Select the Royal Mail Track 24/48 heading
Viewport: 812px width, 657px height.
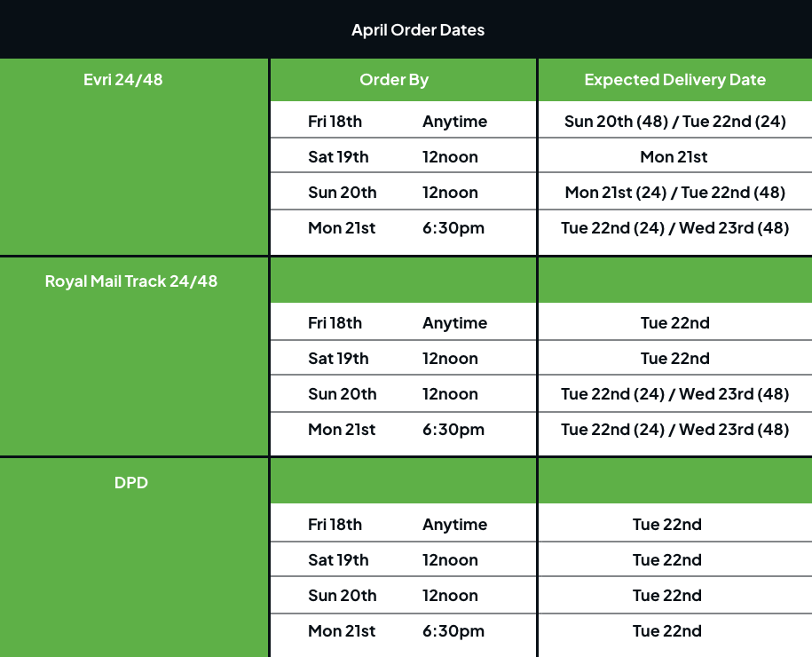point(131,281)
